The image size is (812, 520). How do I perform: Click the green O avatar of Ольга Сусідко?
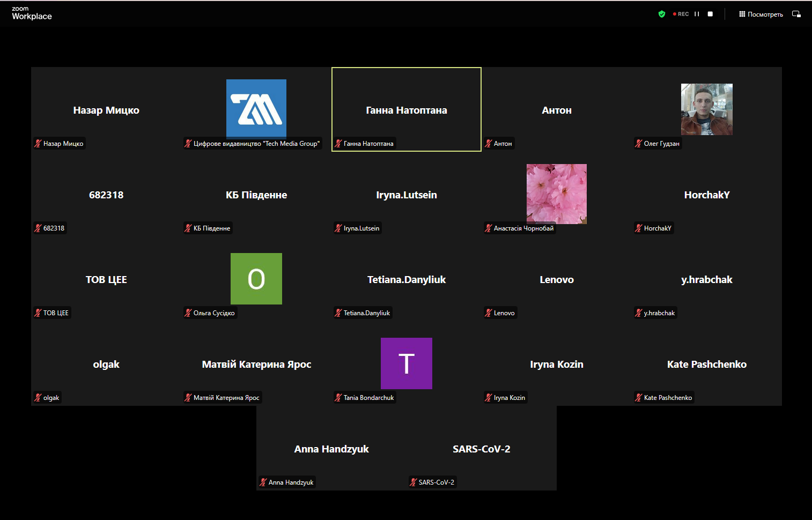click(256, 279)
